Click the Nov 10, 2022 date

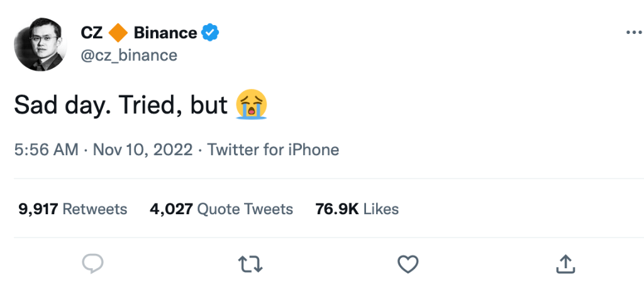pyautogui.click(x=142, y=150)
